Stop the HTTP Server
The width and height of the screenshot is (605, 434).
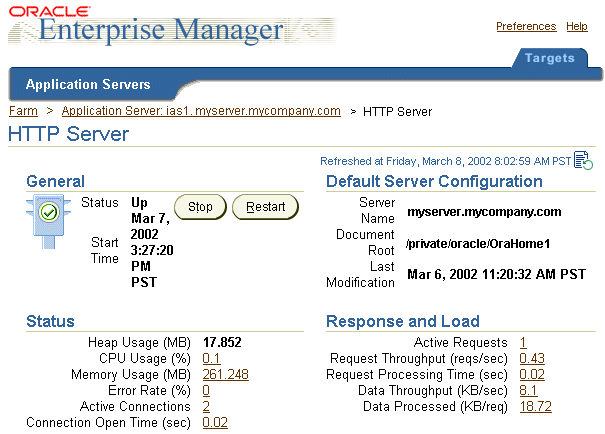click(x=200, y=207)
